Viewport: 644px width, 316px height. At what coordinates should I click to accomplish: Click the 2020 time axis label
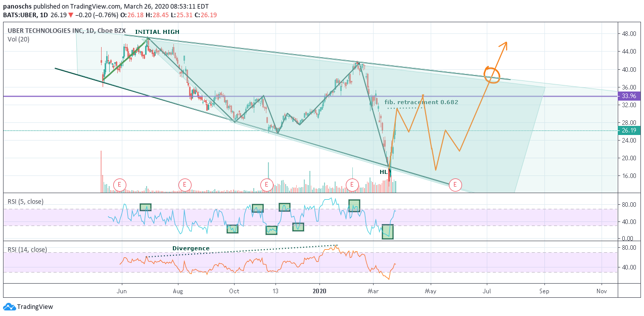[x=319, y=291]
